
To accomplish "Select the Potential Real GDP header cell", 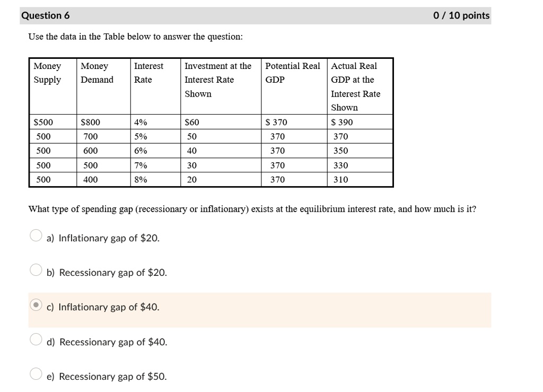I will tap(292, 73).
